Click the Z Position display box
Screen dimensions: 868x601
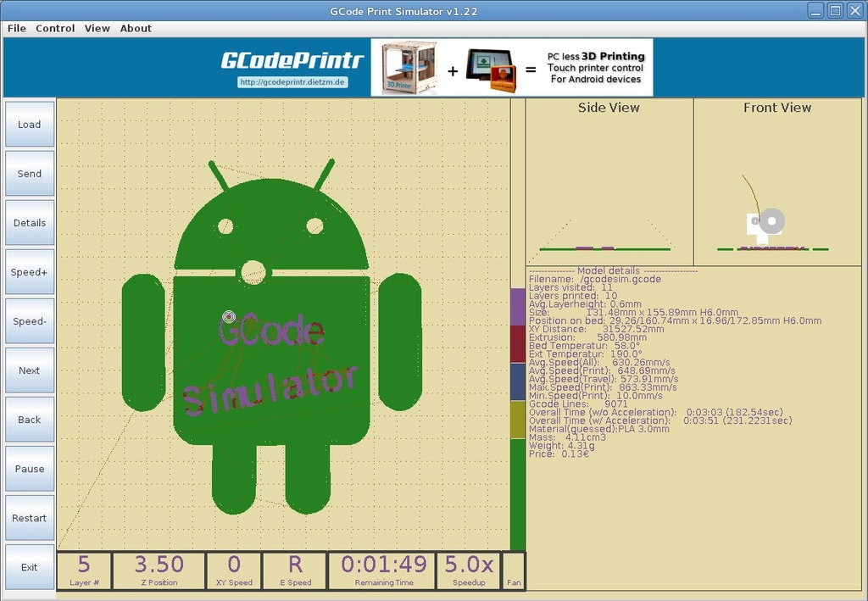(x=159, y=570)
